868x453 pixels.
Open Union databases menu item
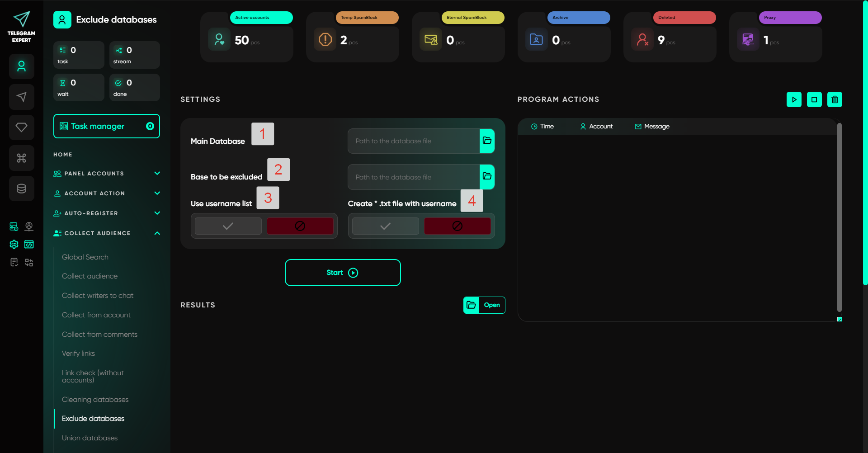click(90, 438)
